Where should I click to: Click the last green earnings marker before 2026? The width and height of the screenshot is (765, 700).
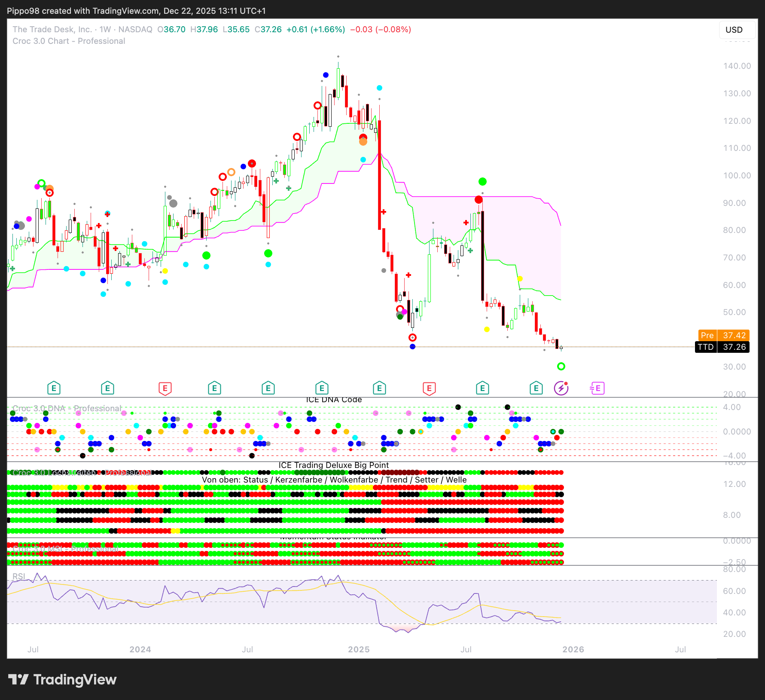536,388
